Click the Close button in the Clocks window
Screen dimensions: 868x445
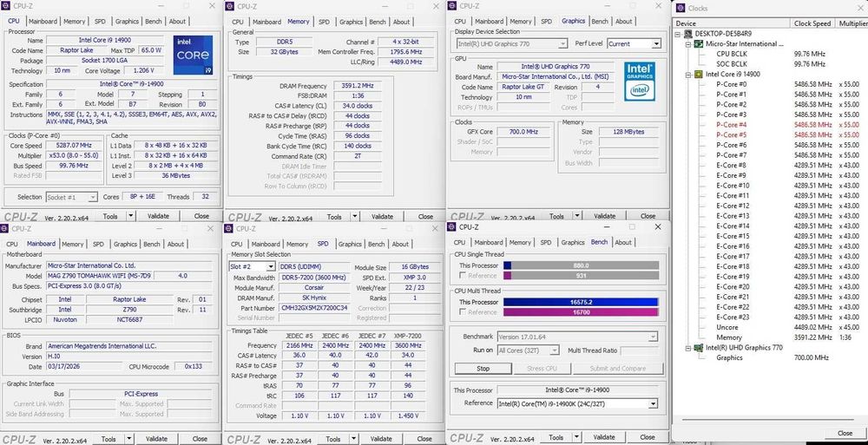click(845, 433)
